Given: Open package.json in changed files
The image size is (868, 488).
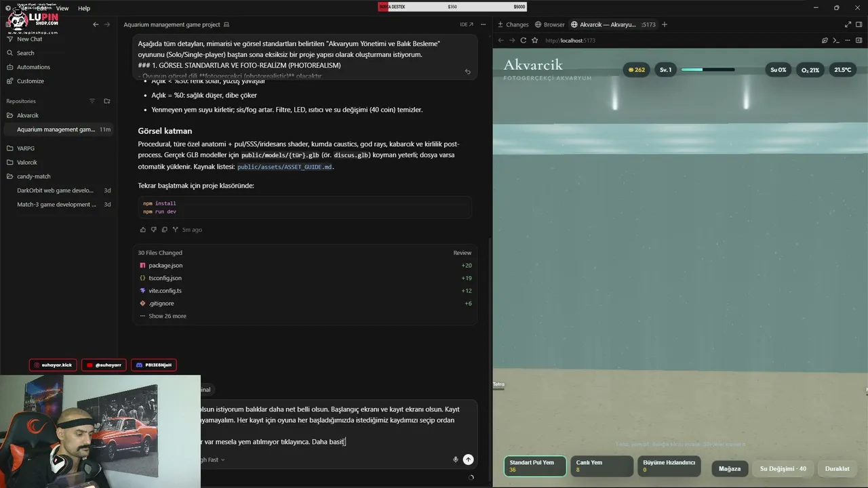Looking at the screenshot, I should click(305, 266).
